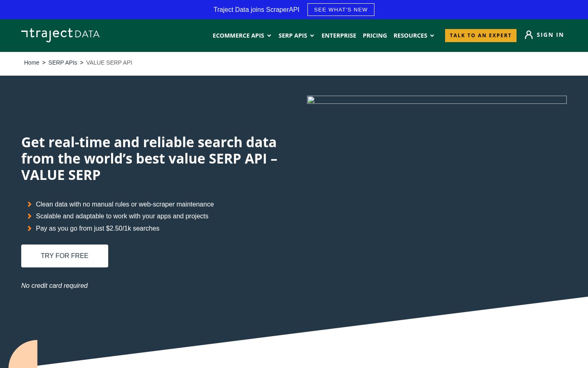Click the user profile icon beside Sign In
This screenshot has height=368, width=588.
click(529, 35)
